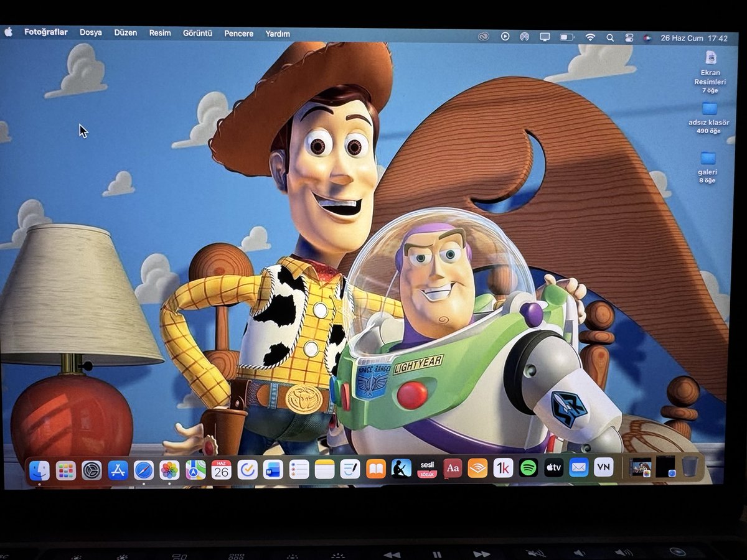747x560 pixels.
Task: Open the Dosya menu
Action: (91, 32)
